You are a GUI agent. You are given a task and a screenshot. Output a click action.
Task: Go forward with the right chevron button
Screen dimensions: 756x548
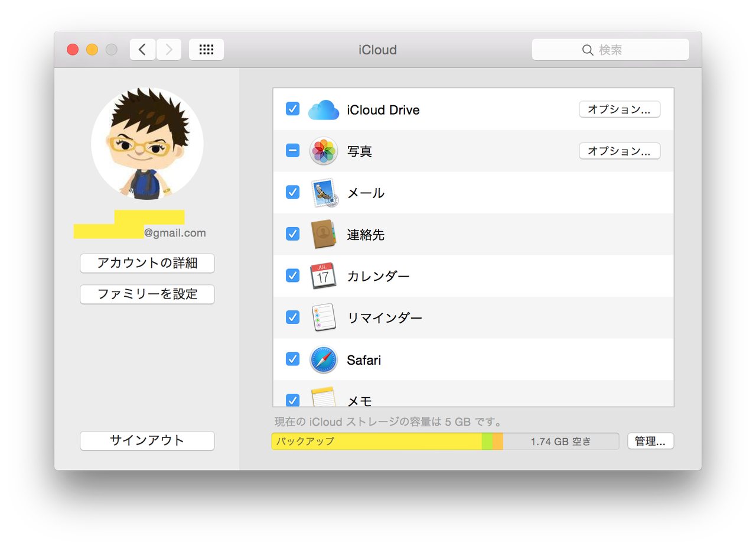coord(168,50)
